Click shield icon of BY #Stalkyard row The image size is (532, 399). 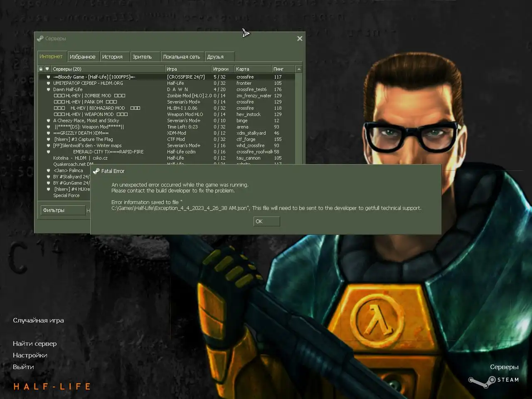(x=48, y=177)
